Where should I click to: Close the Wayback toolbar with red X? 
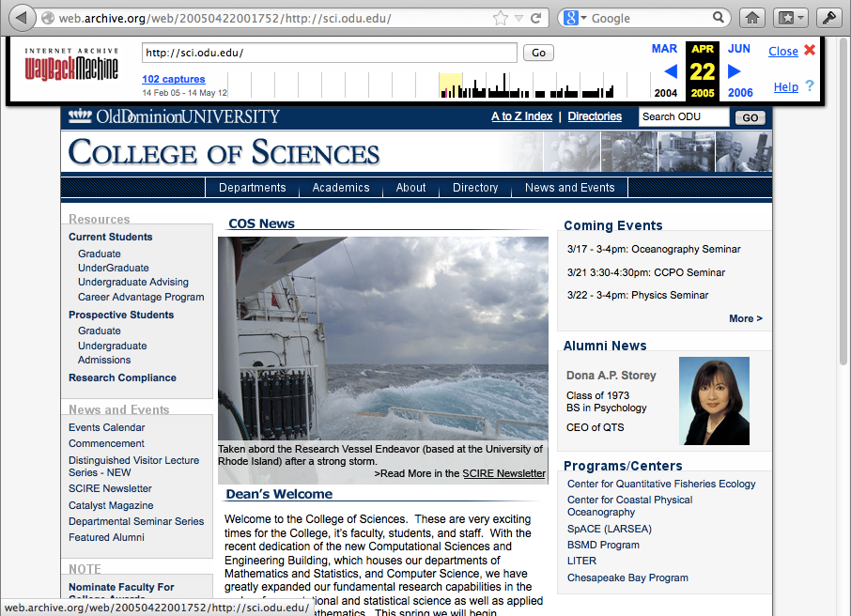pos(810,50)
